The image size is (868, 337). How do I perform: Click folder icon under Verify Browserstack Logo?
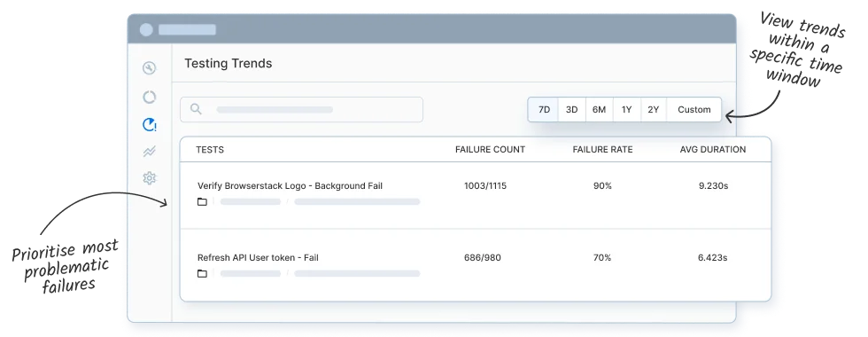coord(202,202)
